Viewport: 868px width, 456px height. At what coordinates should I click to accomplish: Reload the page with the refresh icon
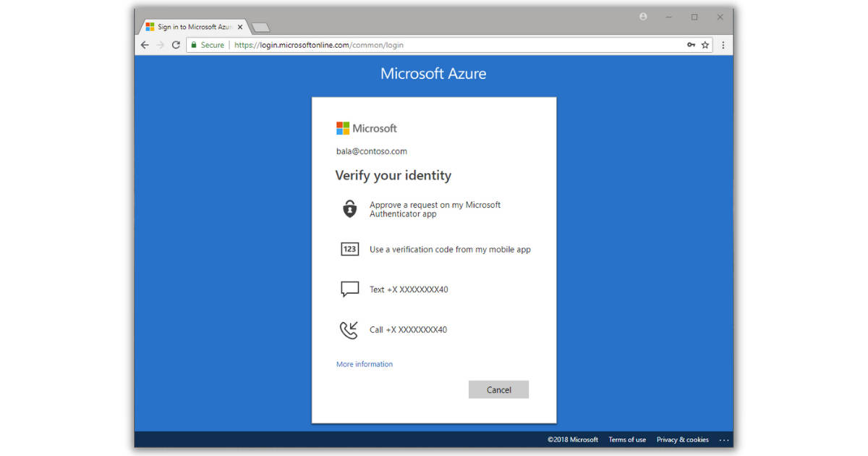pos(176,45)
